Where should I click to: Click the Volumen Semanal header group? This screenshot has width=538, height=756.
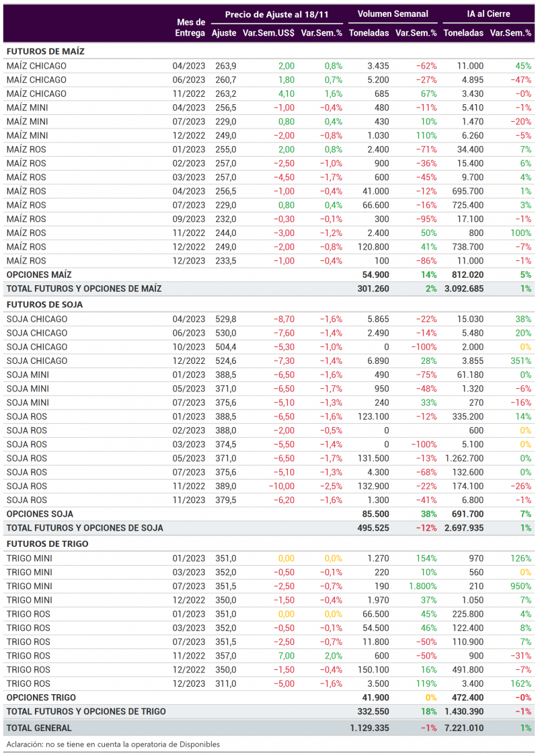click(x=393, y=14)
